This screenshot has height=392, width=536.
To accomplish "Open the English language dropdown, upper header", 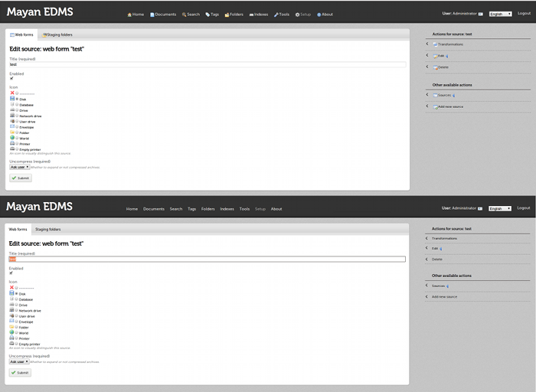I will pyautogui.click(x=501, y=14).
